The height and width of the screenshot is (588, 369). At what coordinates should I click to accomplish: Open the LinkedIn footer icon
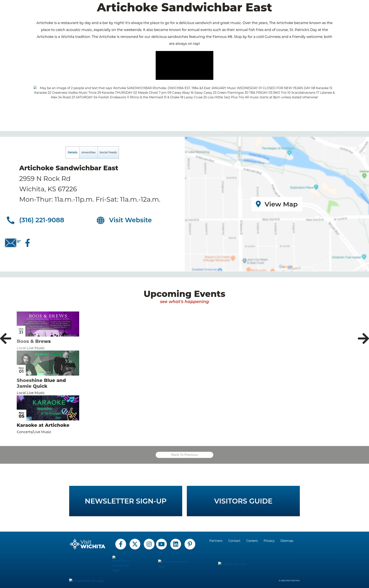pyautogui.click(x=176, y=544)
